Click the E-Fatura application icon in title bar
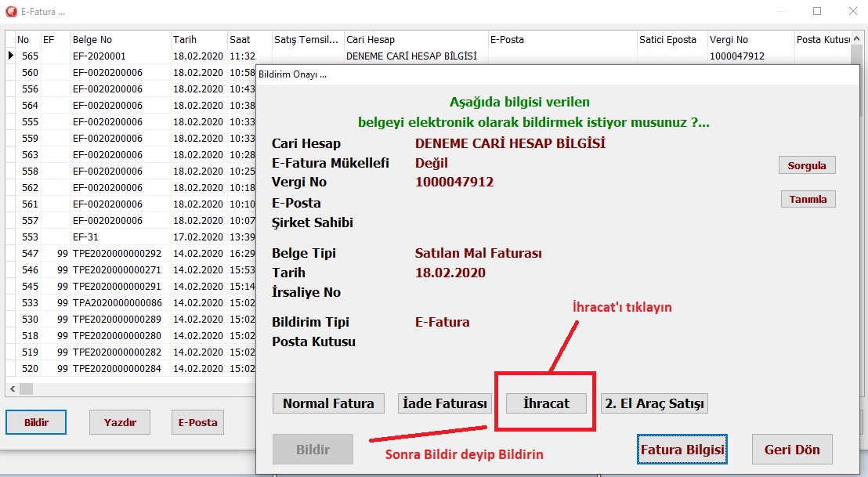The width and height of the screenshot is (868, 477). click(10, 12)
